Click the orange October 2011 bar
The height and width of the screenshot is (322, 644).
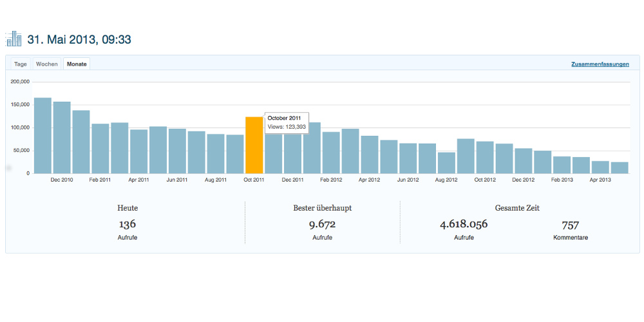click(254, 145)
